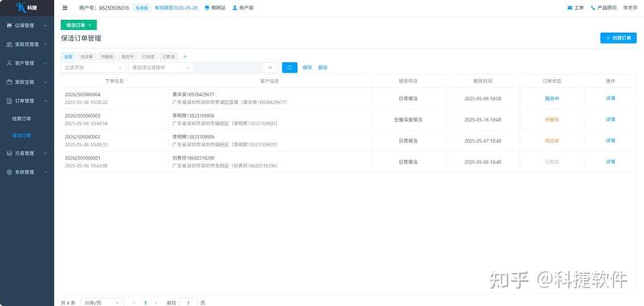This screenshot has width=644, height=306.
Task: Open the 过滤字段 dropdown
Action: click(93, 68)
